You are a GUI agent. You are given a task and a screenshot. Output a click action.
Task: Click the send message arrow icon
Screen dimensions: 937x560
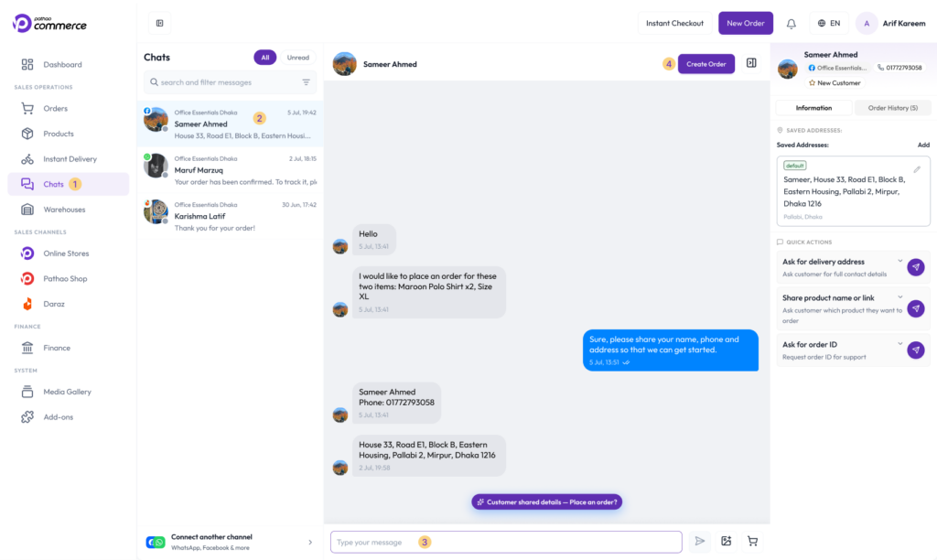[x=700, y=542]
